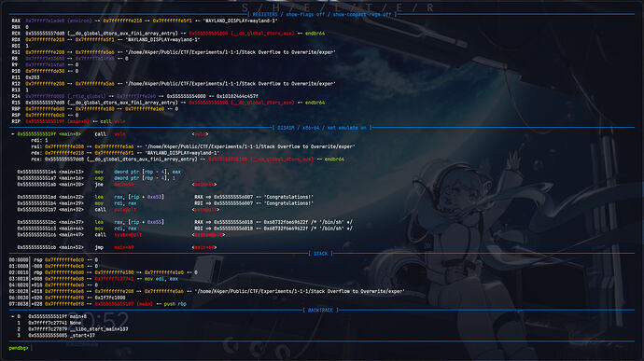Click 0x10102464c457f on the R14 row
Screen dimensions: 644x361
click(x=237, y=96)
